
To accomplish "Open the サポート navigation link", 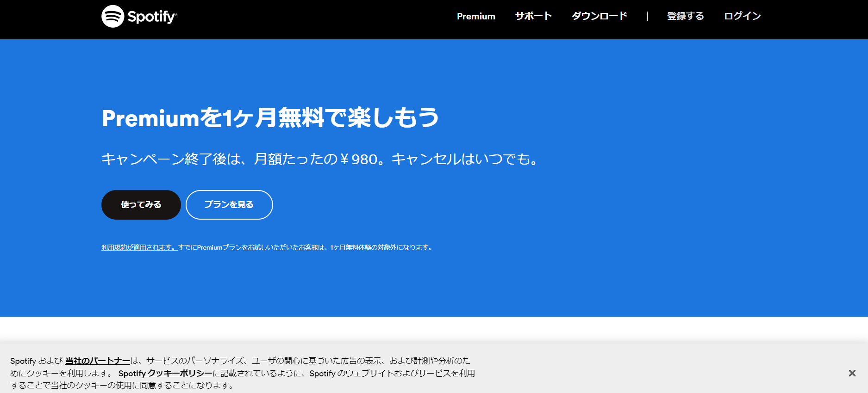I will tap(533, 16).
